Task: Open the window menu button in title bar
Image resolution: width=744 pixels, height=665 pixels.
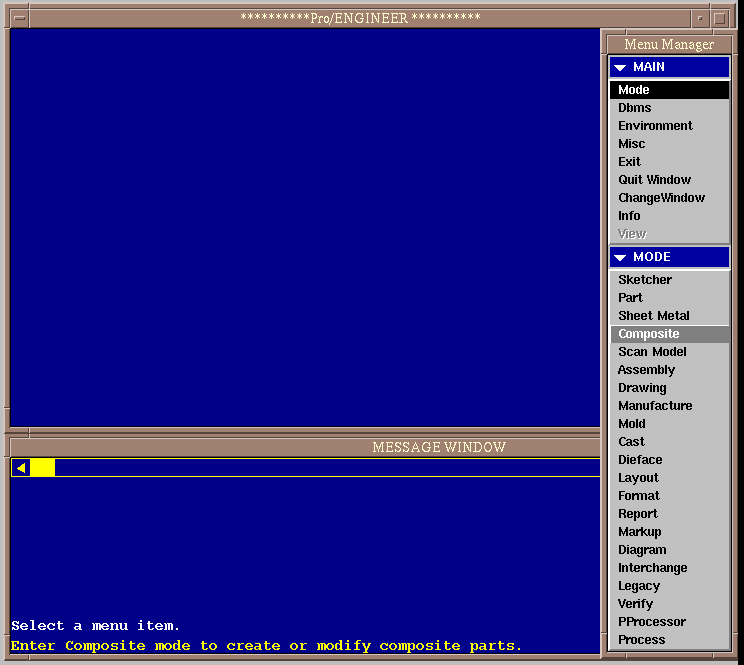Action: 19,18
